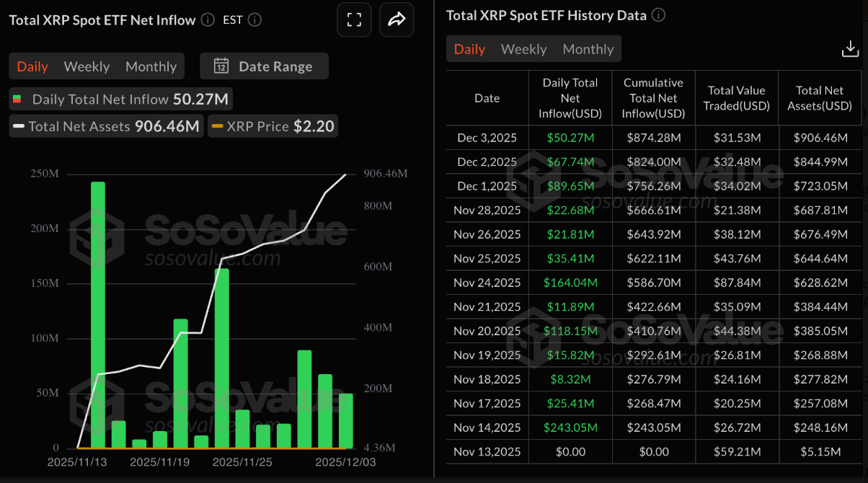Click the Dec 3,2025 table row date
The height and width of the screenshot is (483, 868).
point(487,136)
